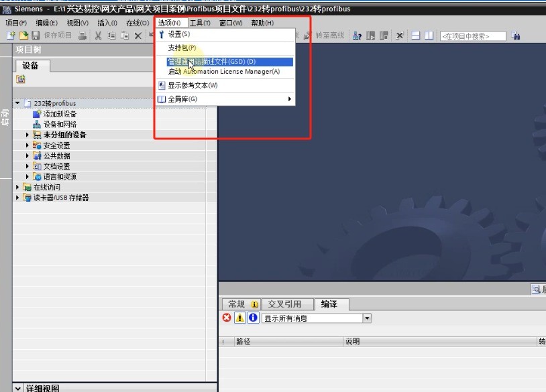Switch to the 常规 tab
The image size is (546, 392).
(241, 304)
